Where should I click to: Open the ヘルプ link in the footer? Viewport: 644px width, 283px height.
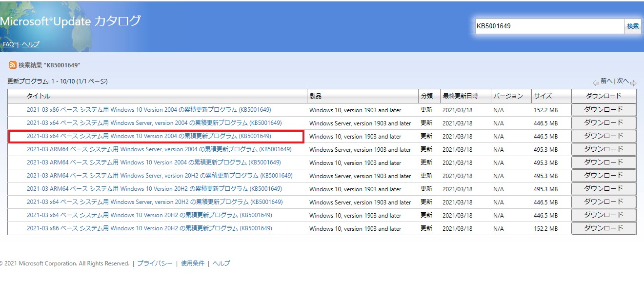click(221, 263)
